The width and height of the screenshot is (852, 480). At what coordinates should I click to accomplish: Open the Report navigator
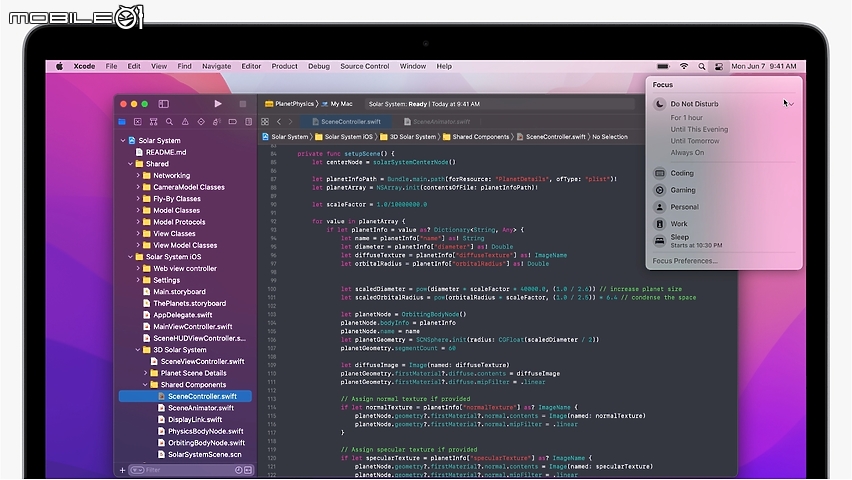248,122
